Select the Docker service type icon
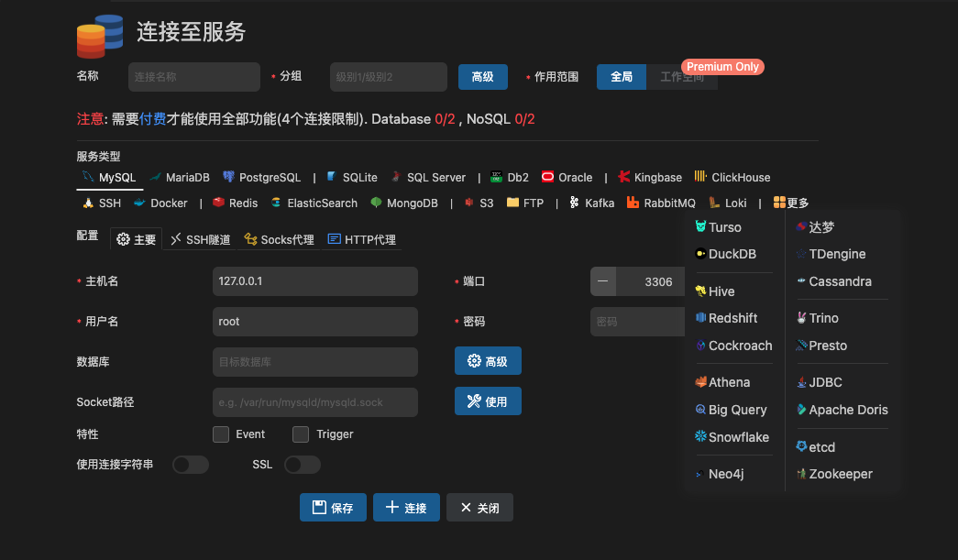The width and height of the screenshot is (958, 560). point(139,203)
